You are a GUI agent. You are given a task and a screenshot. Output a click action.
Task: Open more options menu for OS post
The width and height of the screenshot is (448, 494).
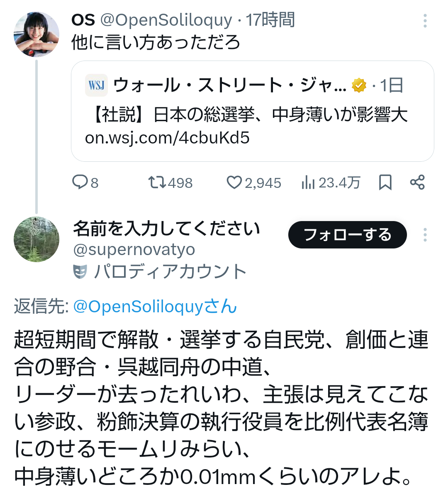(425, 21)
